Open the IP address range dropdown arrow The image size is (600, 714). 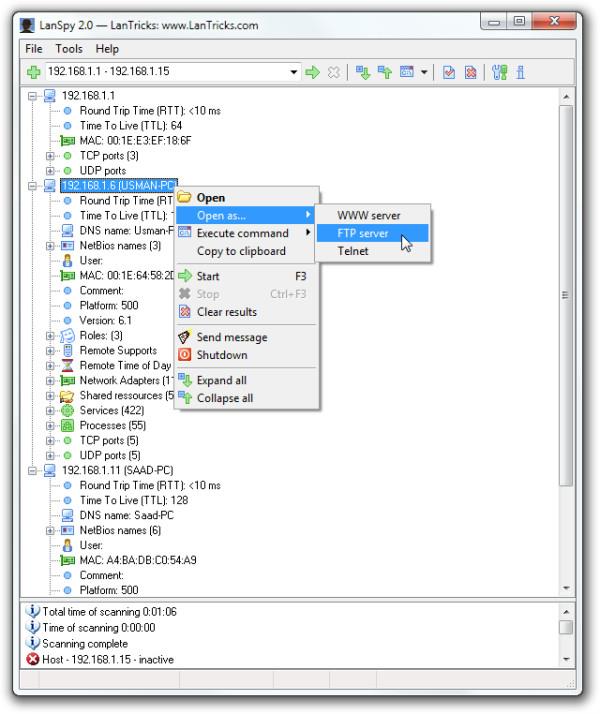click(x=294, y=72)
